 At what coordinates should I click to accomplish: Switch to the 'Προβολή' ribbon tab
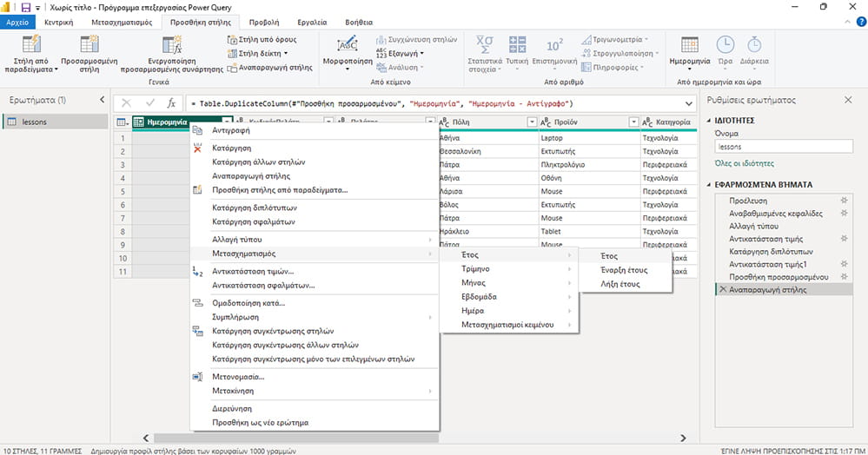pyautogui.click(x=264, y=22)
